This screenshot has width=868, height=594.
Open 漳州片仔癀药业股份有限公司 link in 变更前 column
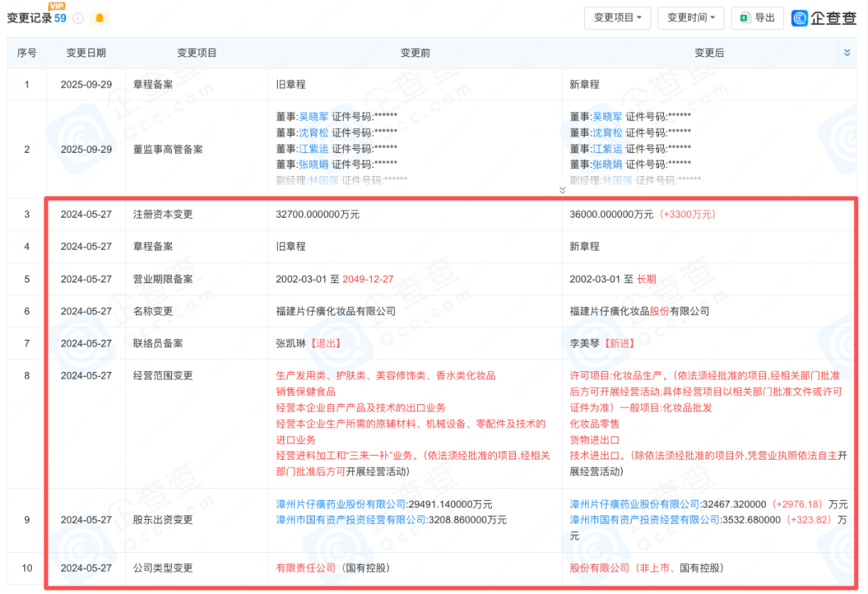click(342, 504)
